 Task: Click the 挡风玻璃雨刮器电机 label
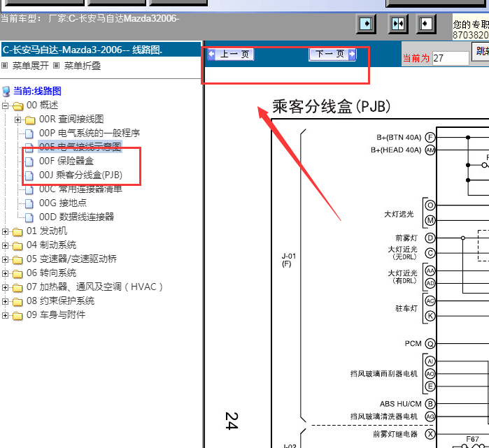(x=384, y=373)
